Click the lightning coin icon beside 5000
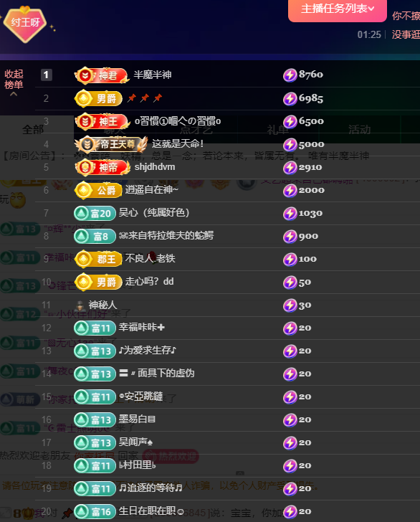Viewport: 420px width, 522px height. [x=290, y=145]
